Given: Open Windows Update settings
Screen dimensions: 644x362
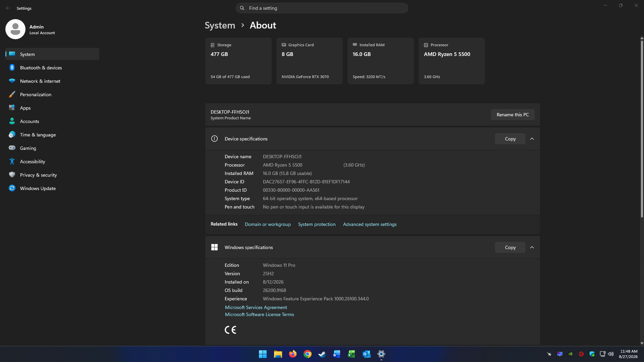Looking at the screenshot, I should pos(52,188).
